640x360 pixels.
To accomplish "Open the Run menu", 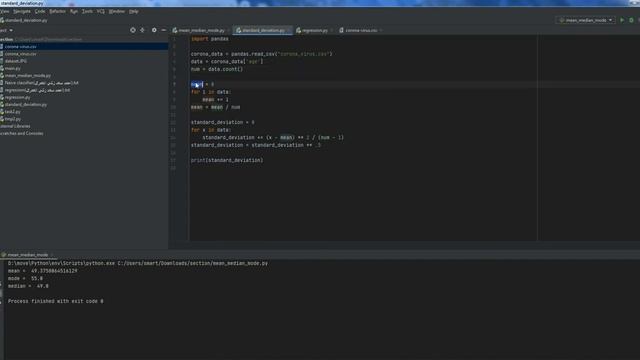I will click(74, 11).
